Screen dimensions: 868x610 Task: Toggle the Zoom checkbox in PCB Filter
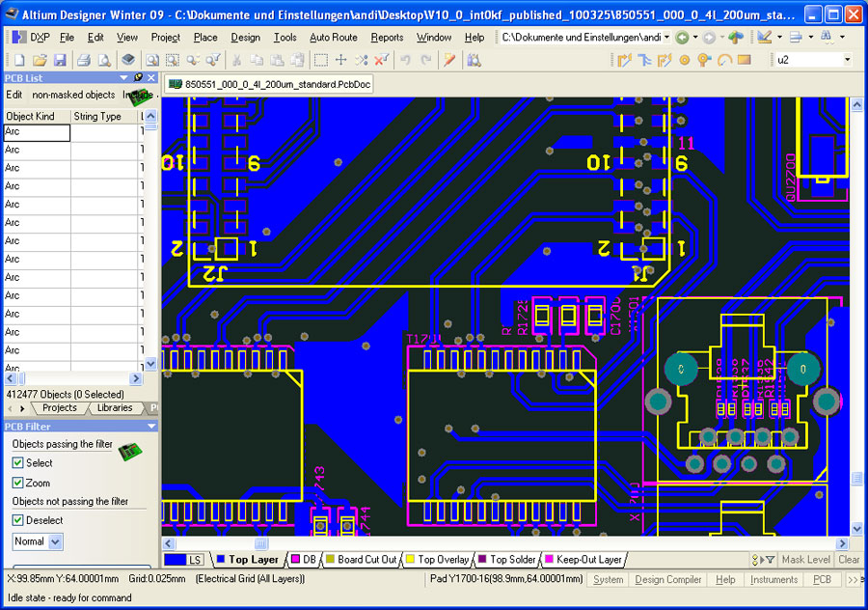click(17, 483)
